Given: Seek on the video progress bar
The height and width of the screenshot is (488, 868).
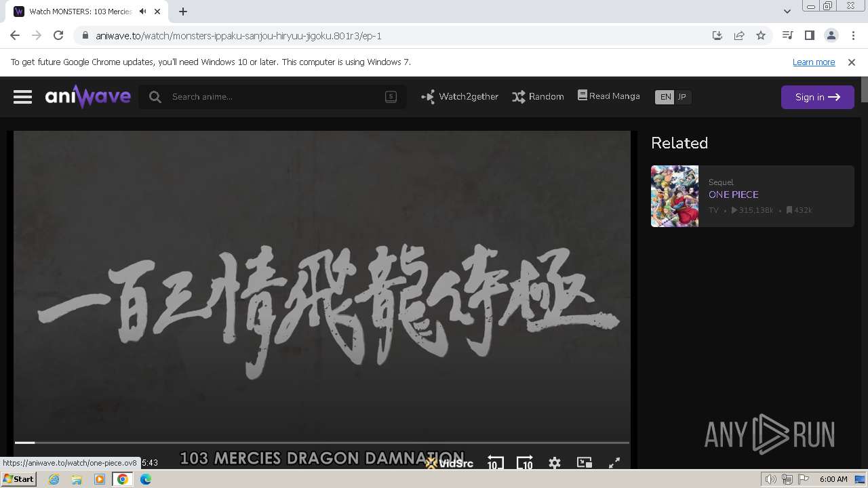Looking at the screenshot, I should [x=322, y=443].
